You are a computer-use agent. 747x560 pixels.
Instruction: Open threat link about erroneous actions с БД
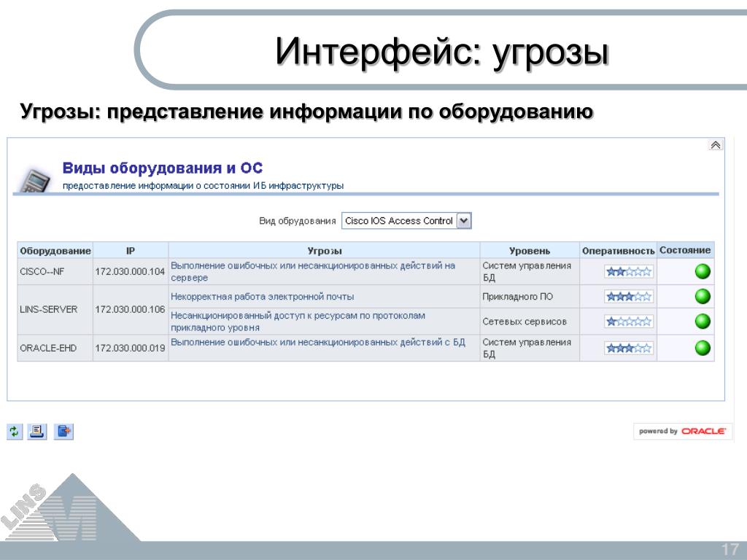tap(318, 343)
